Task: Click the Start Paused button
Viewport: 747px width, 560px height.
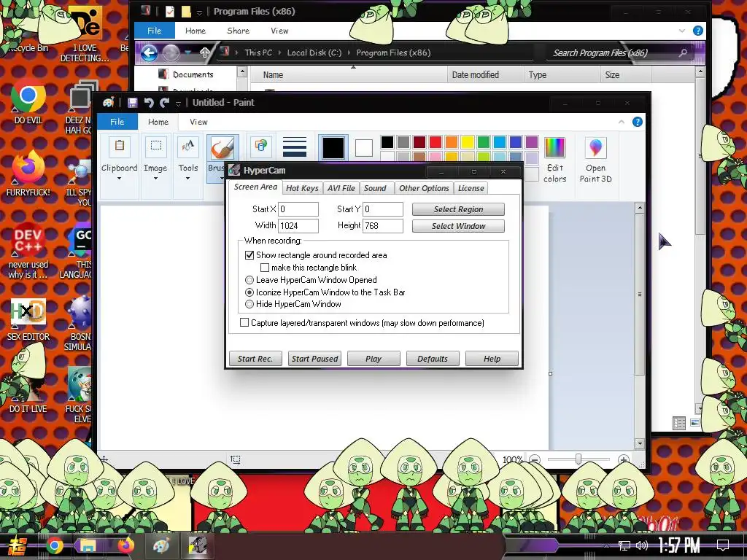Action: pos(314,359)
